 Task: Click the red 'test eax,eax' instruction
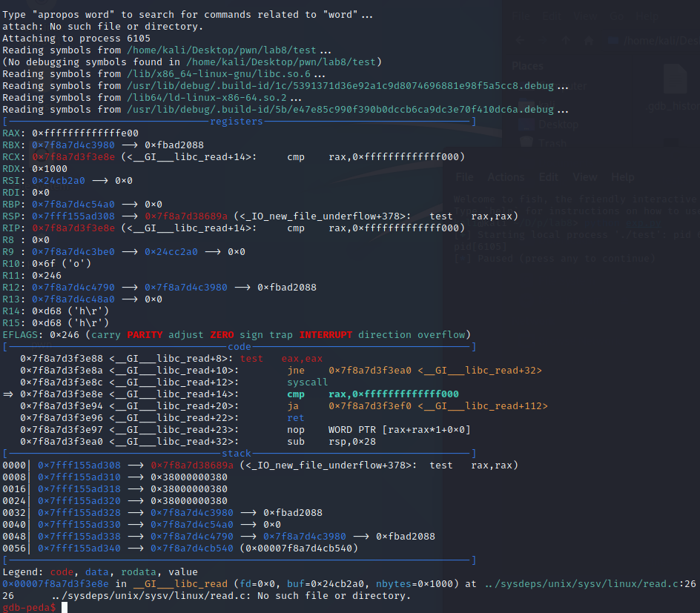click(x=281, y=358)
